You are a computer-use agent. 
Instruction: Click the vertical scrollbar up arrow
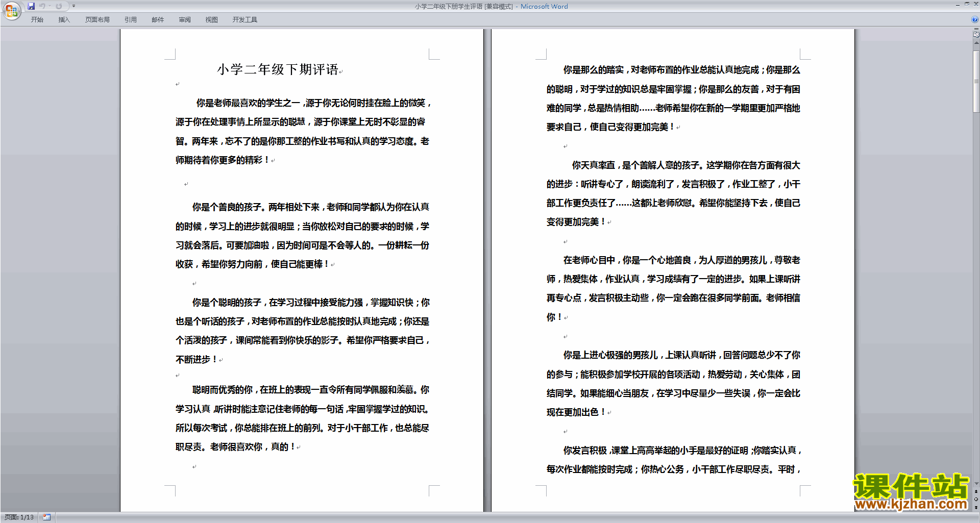click(x=976, y=43)
